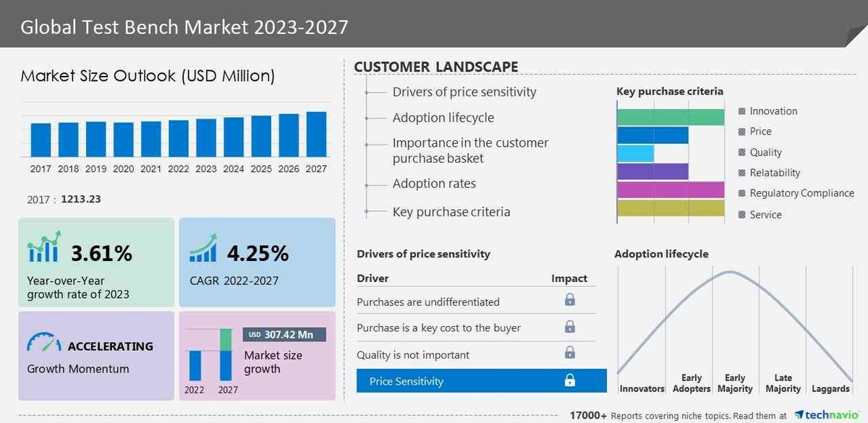Click the lock icon for Quality is not important
Viewport: 868px width, 423px height.
[570, 353]
